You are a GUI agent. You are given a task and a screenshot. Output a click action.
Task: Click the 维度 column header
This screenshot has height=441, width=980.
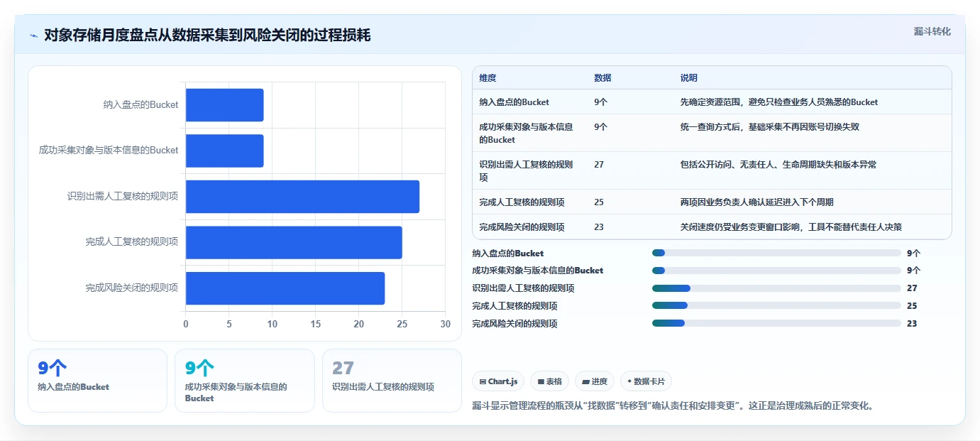[x=488, y=78]
